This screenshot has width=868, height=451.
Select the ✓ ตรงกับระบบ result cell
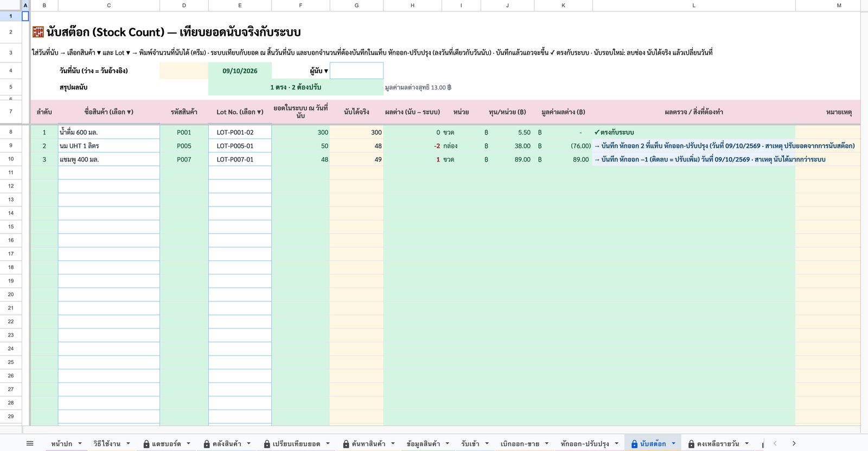[694, 132]
